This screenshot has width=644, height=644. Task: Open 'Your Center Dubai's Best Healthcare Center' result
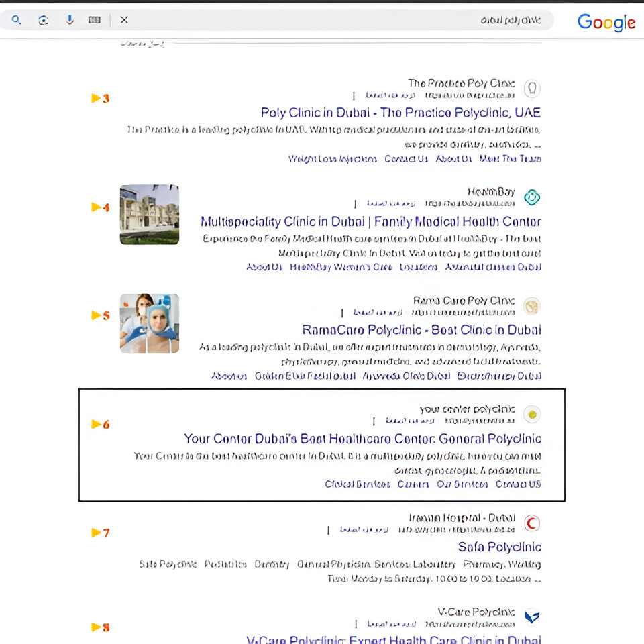click(x=362, y=439)
